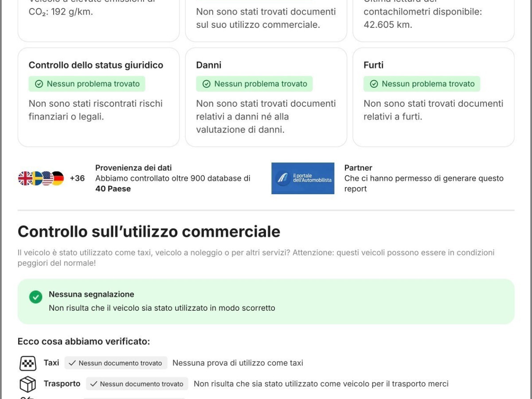This screenshot has height=399, width=532.
Task: Click the Provenienza dei dati label
Action: (x=133, y=168)
